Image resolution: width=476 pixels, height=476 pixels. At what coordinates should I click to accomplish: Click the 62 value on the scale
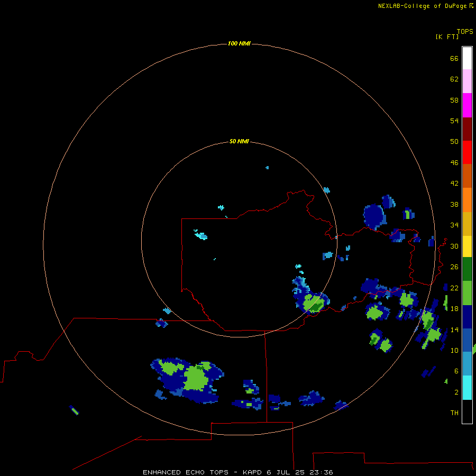454,79
